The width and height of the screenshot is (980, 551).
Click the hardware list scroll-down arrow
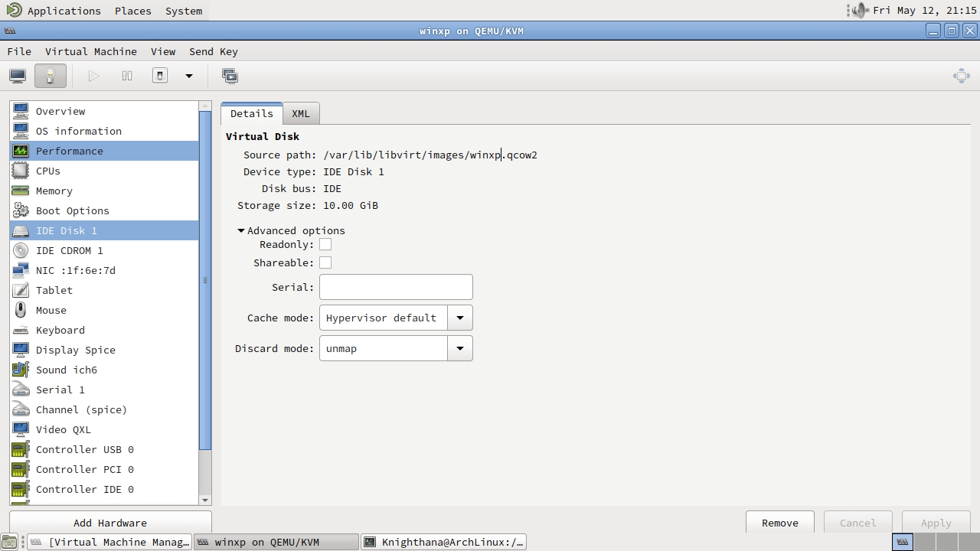tap(205, 500)
